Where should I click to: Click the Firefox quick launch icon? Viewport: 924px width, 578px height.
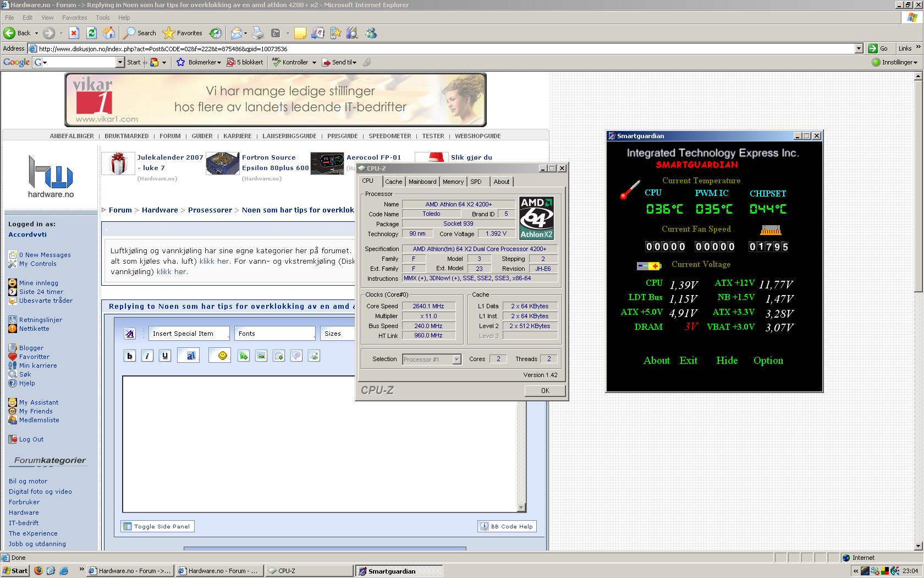38,571
